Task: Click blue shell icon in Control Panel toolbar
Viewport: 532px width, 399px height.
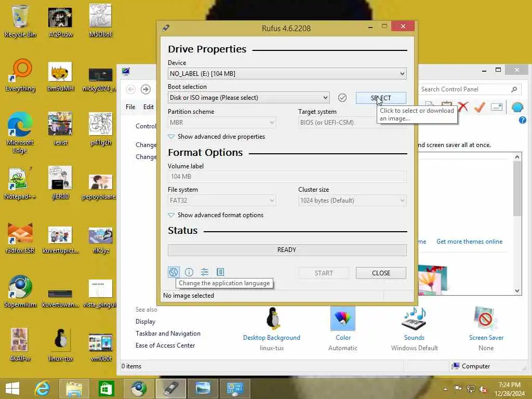Action: coord(517,107)
